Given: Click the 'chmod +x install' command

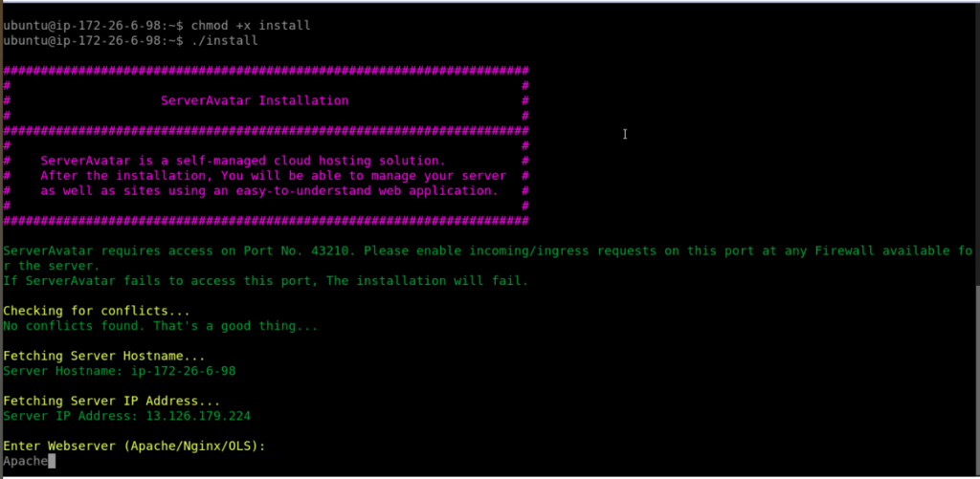Looking at the screenshot, I should coord(251,26).
